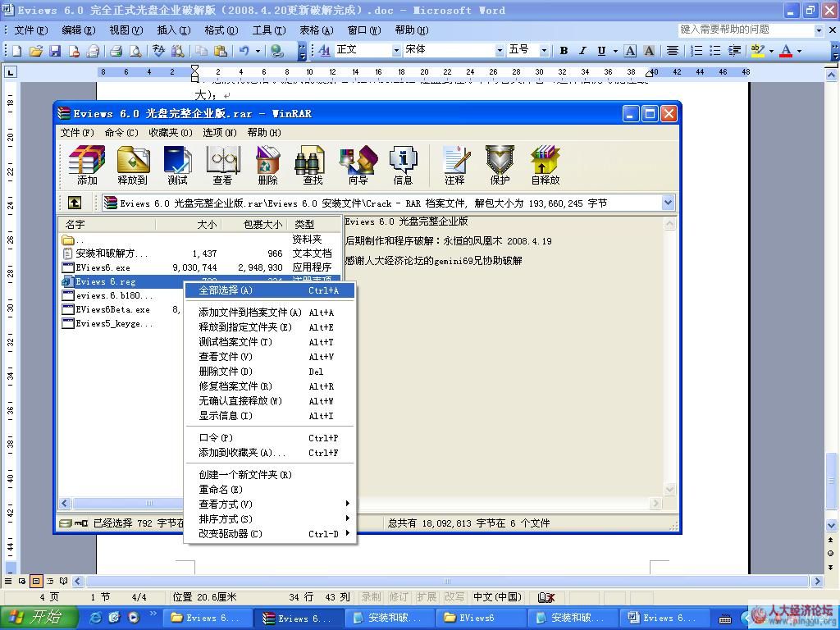The width and height of the screenshot is (840, 630).
Task: Click the Type (类型) column header
Action: click(314, 225)
